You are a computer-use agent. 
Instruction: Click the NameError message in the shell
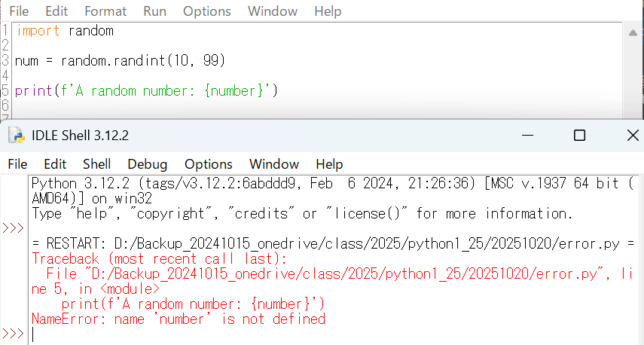coord(179,319)
